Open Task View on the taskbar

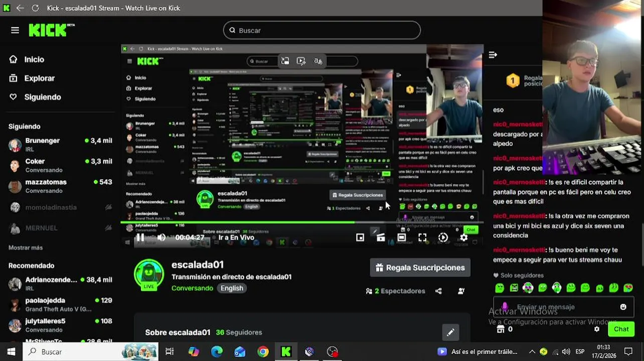point(170,352)
